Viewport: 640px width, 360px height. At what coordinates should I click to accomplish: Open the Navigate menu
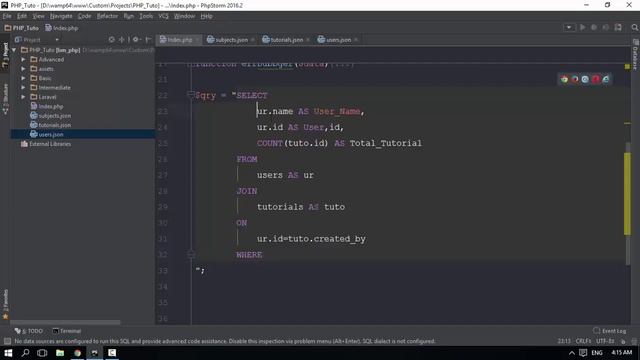coord(61,16)
